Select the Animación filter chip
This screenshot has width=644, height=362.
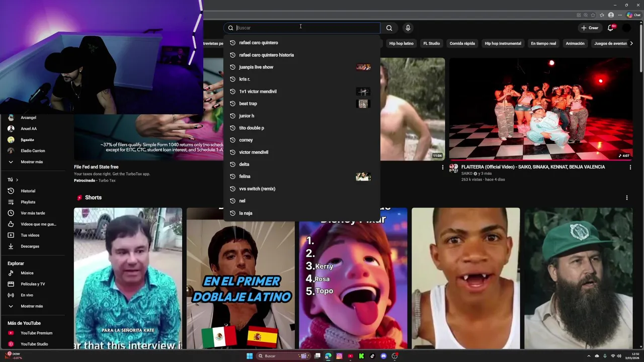[x=575, y=44]
